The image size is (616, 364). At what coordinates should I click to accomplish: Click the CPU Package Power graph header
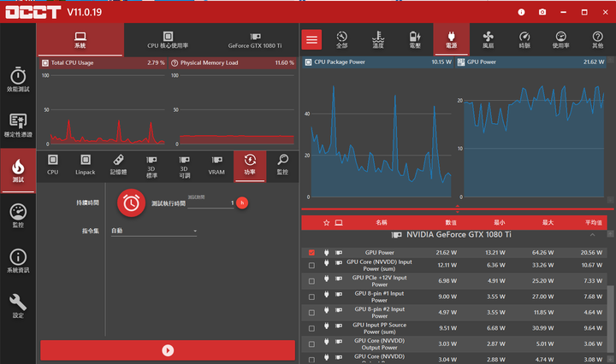(378, 62)
